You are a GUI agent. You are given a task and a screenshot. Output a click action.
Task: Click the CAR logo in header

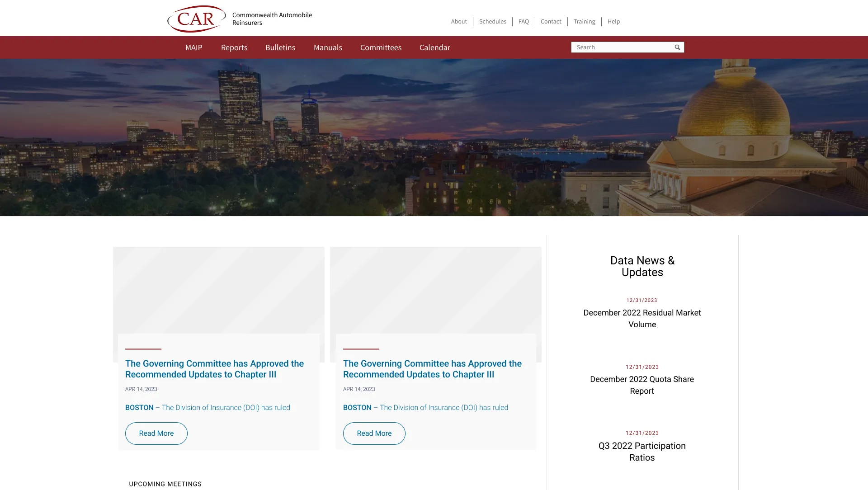tap(197, 19)
